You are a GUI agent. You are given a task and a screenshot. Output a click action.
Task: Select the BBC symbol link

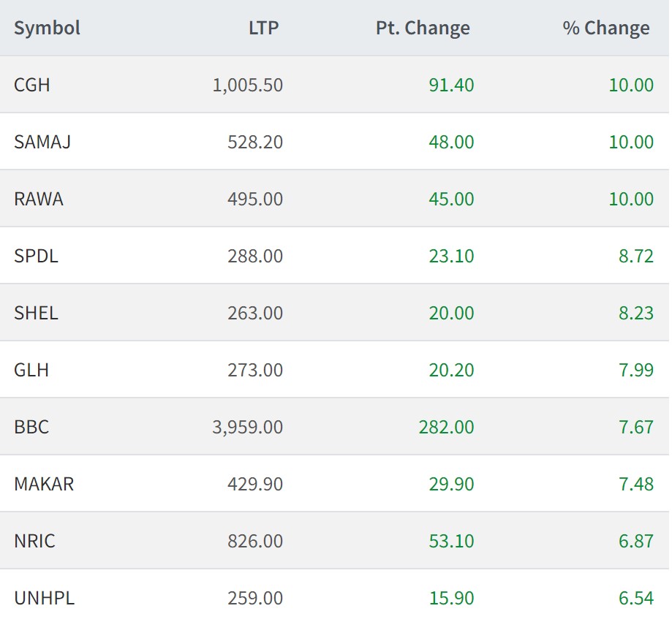(31, 427)
